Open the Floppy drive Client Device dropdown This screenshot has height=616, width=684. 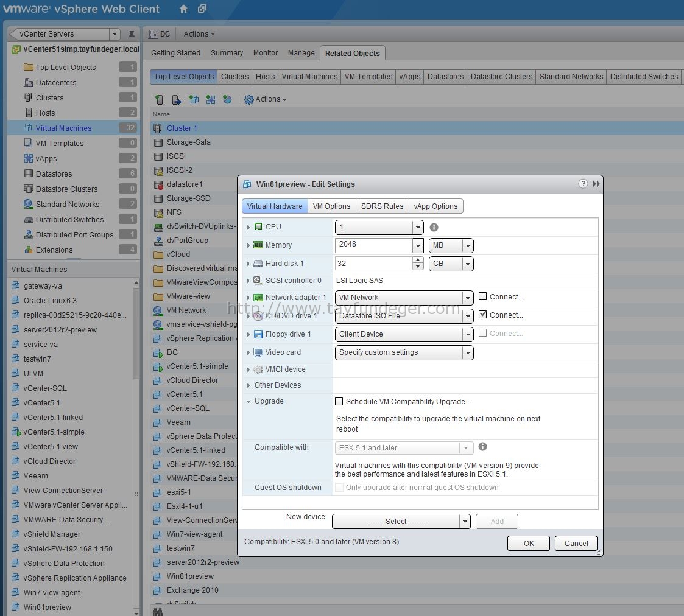coord(468,334)
